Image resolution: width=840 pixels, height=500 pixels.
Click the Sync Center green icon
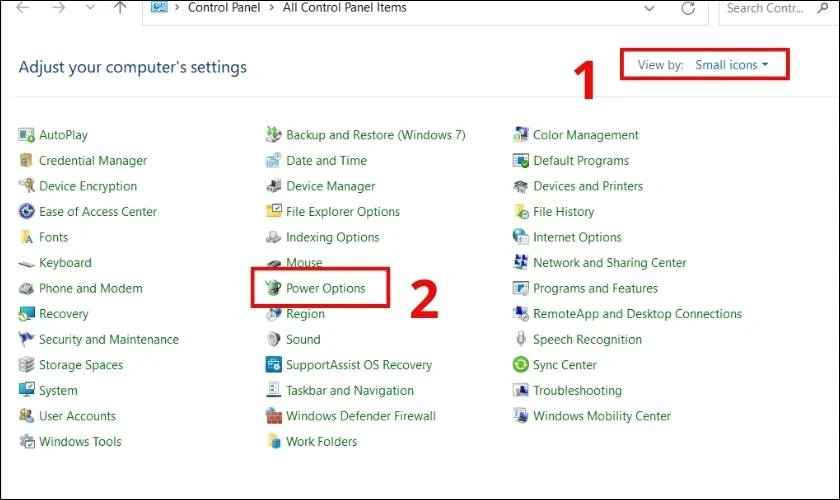[520, 364]
